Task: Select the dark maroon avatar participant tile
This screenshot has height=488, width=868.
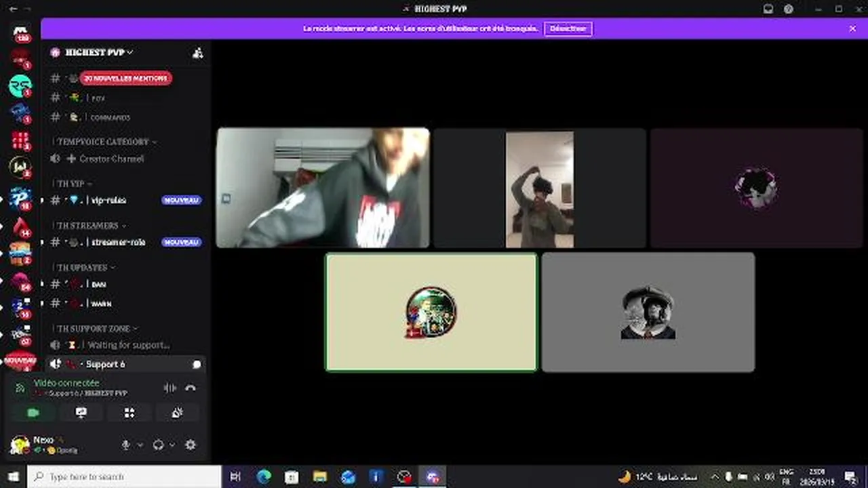Action: (757, 188)
